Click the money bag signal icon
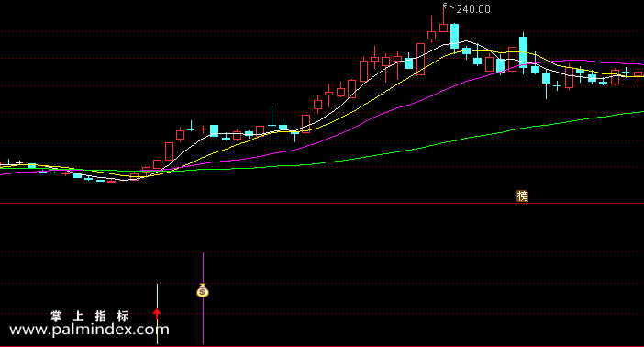644x347 pixels. click(203, 290)
